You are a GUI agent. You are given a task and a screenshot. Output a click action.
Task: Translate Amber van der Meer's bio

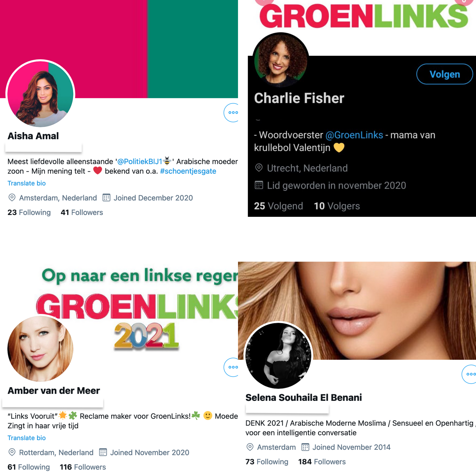coord(27,438)
